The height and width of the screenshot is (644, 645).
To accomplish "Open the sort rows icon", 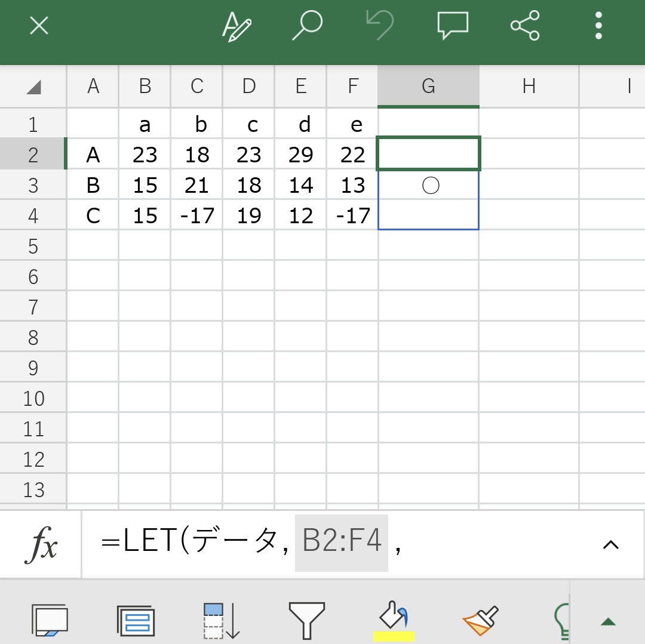I will click(222, 621).
